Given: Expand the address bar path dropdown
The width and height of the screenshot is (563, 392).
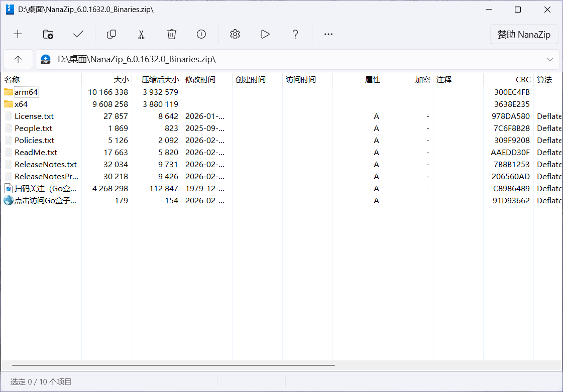Looking at the screenshot, I should click(x=550, y=59).
